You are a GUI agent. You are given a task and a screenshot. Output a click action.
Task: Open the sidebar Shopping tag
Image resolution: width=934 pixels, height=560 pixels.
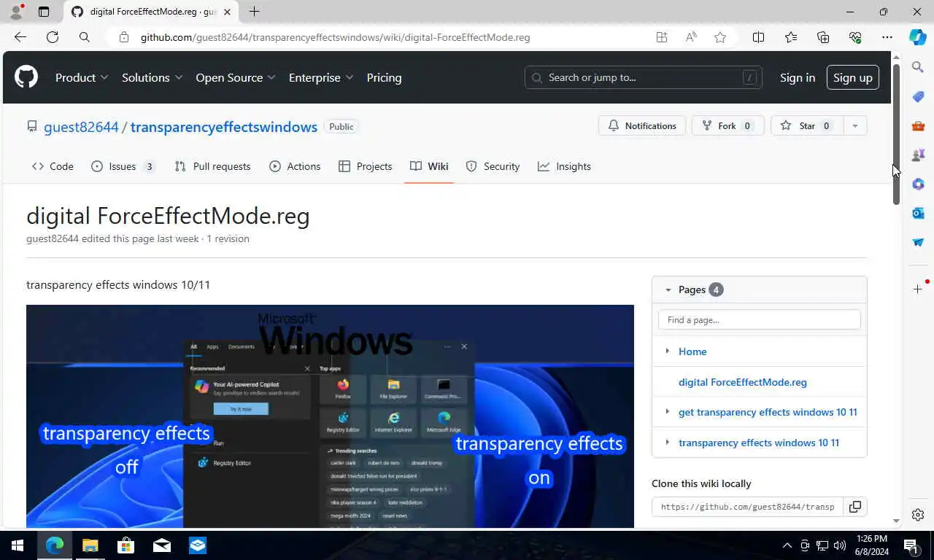click(918, 96)
